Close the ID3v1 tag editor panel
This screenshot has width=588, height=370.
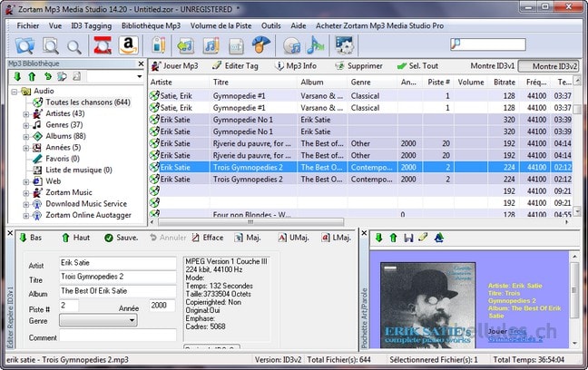tap(10, 233)
